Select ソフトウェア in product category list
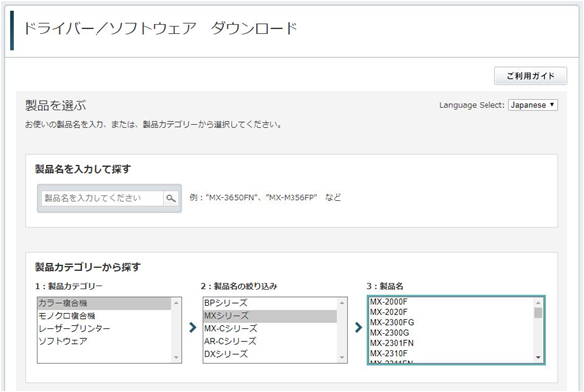 coord(104,341)
